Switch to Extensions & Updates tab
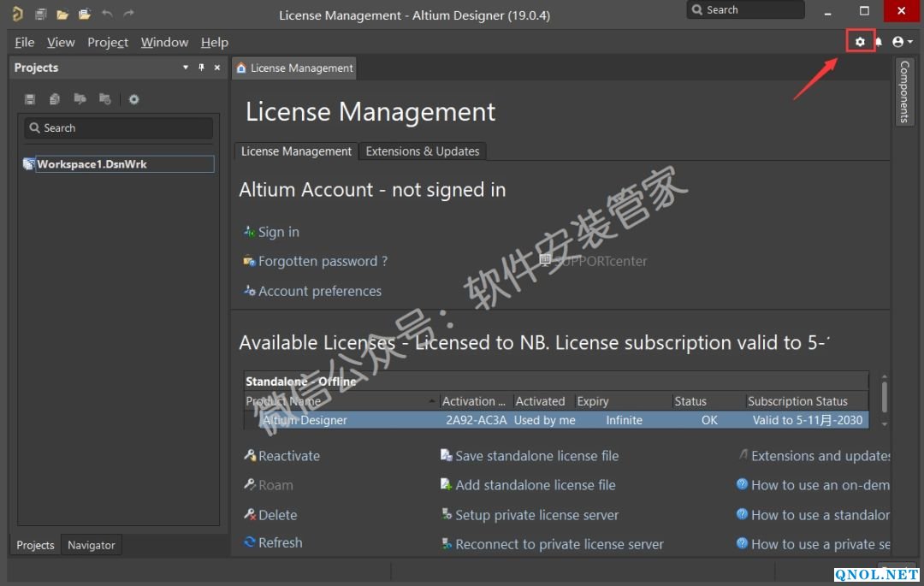Screen dimensions: 924x586 (422, 151)
